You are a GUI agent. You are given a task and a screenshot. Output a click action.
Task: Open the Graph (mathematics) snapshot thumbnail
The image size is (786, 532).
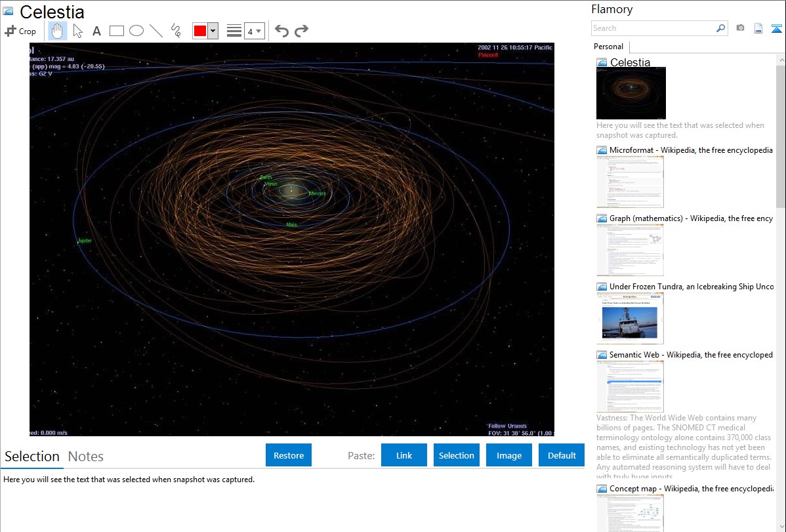tap(630, 250)
